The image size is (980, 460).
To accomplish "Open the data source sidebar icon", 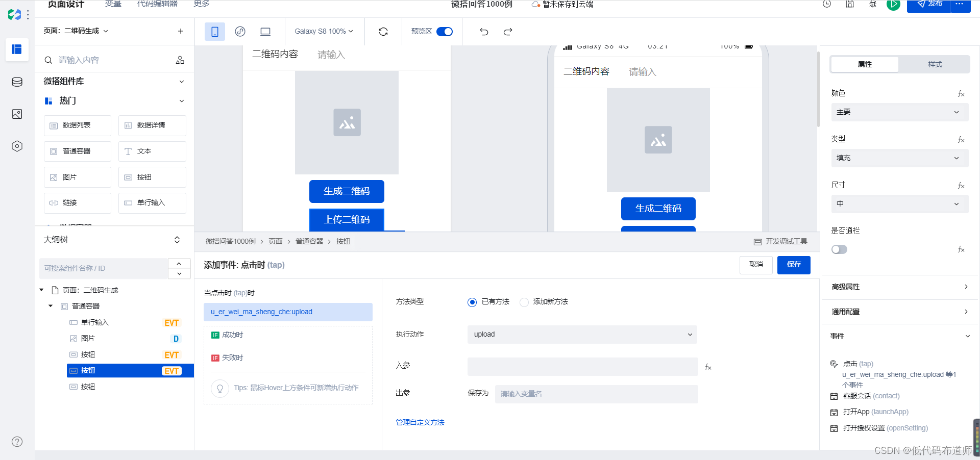I will (17, 82).
